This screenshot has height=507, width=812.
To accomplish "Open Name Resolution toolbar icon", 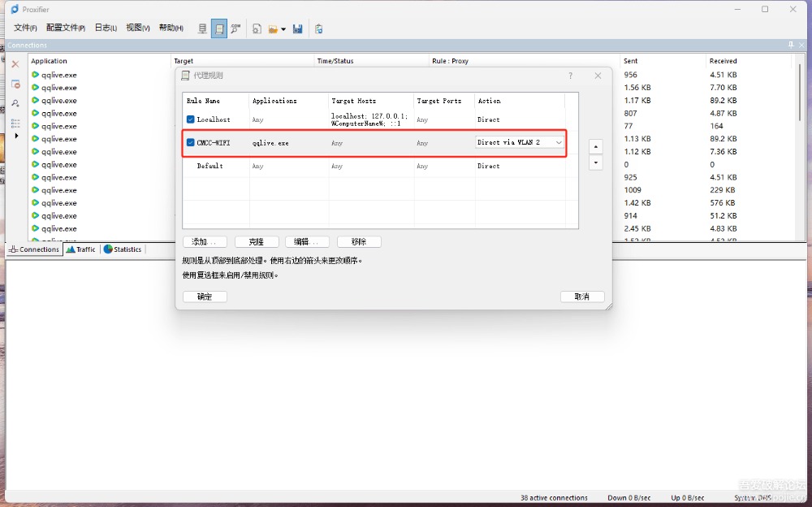I will 235,28.
